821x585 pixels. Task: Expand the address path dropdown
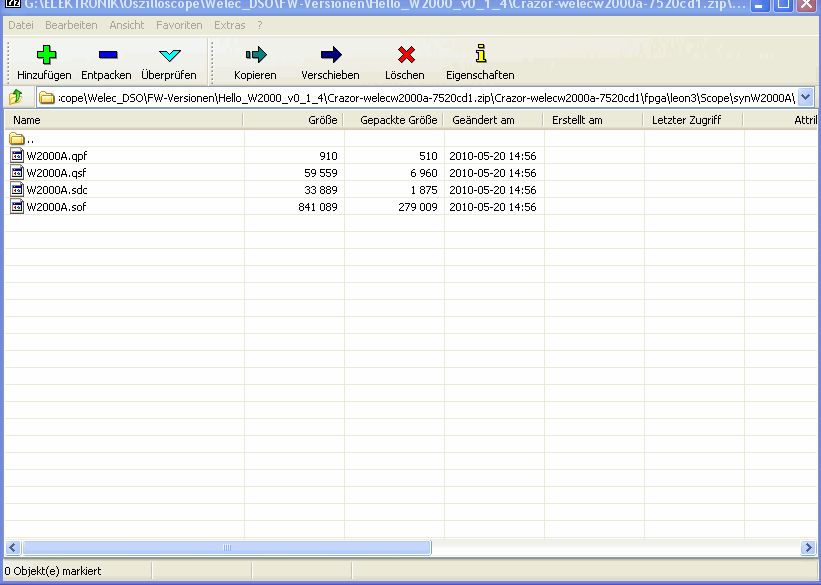click(x=806, y=98)
